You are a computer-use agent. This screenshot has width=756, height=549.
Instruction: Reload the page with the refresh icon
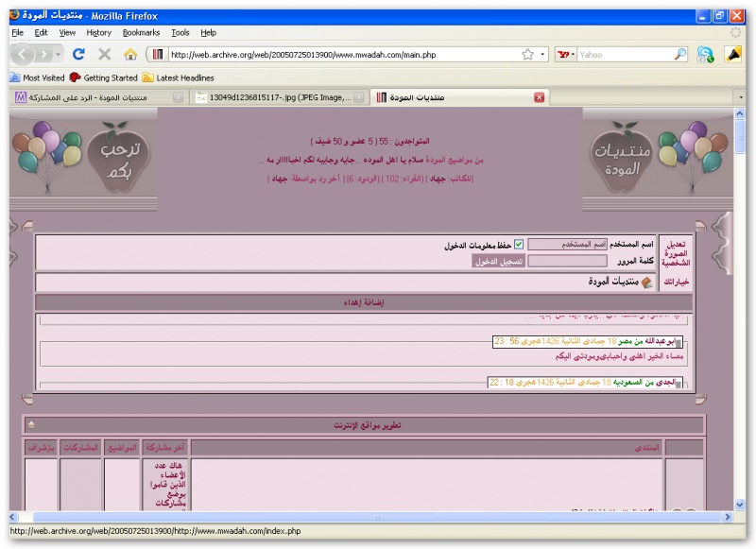click(x=78, y=55)
